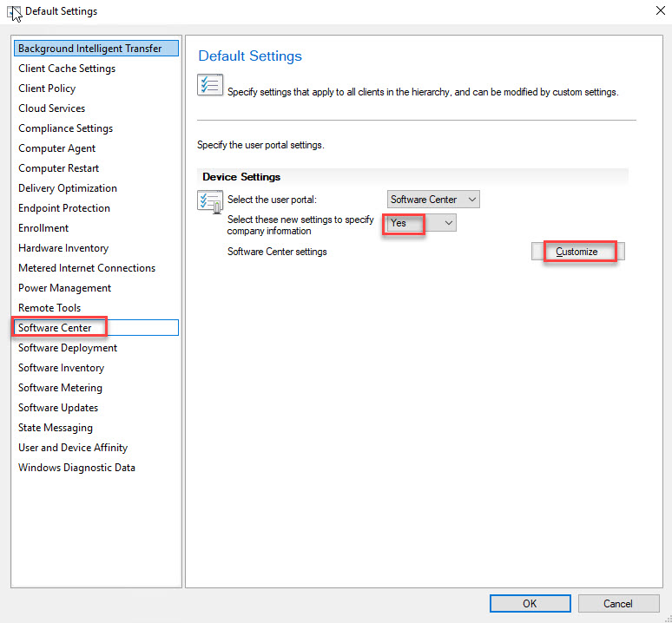The height and width of the screenshot is (623, 672).
Task: Choose User and Device Affinity
Action: click(73, 448)
